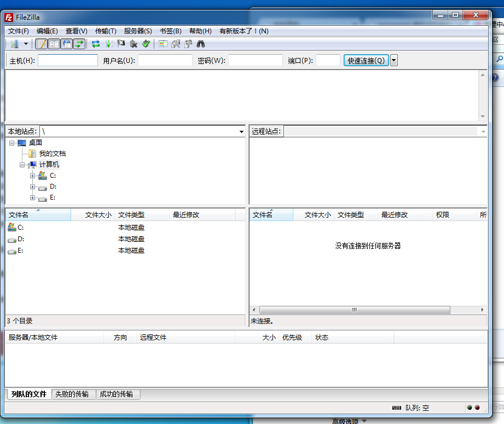Open the 书签(B) menu
The width and height of the screenshot is (504, 424).
(171, 31)
